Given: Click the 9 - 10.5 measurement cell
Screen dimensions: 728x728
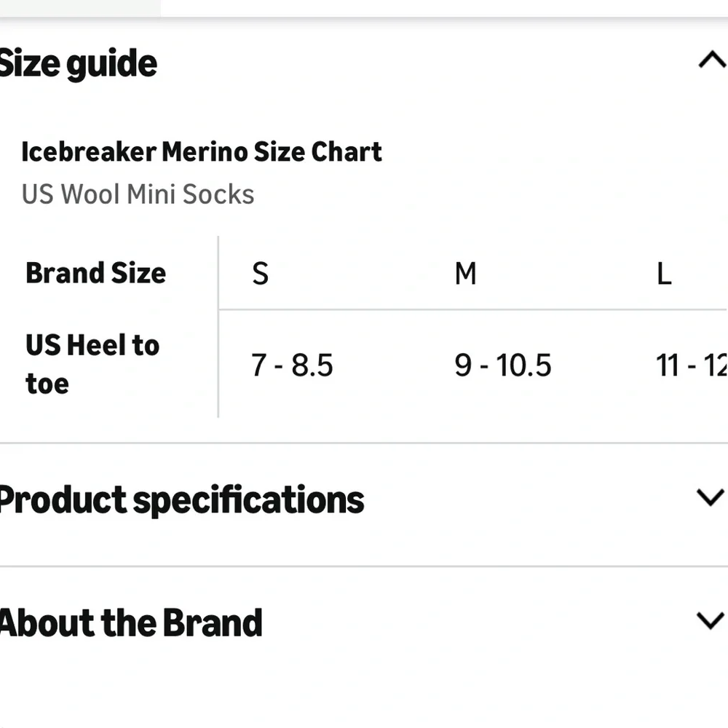Looking at the screenshot, I should pos(503,365).
